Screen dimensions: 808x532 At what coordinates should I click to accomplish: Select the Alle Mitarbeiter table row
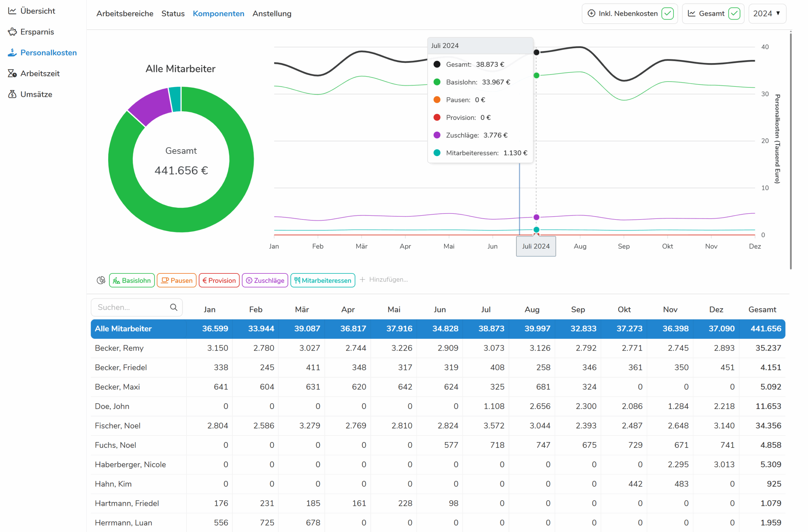coord(438,329)
